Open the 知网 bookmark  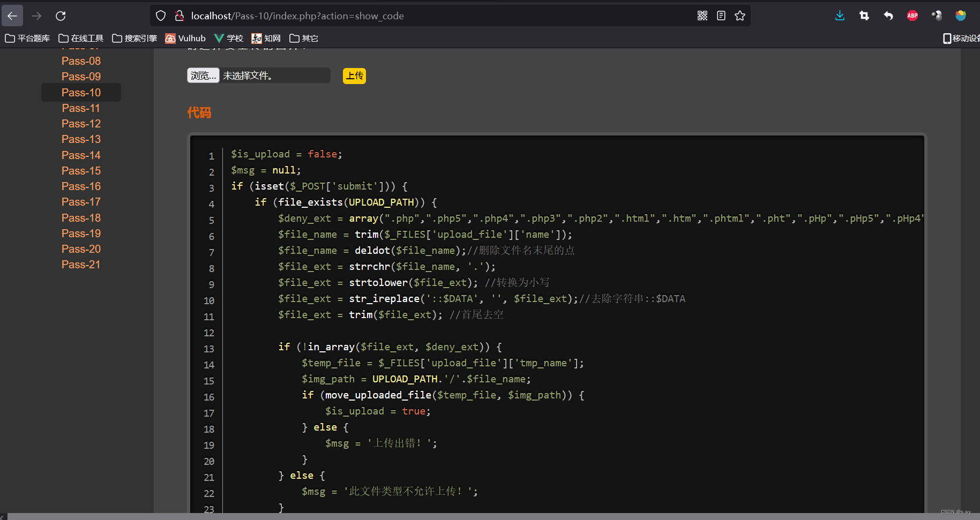tap(266, 38)
